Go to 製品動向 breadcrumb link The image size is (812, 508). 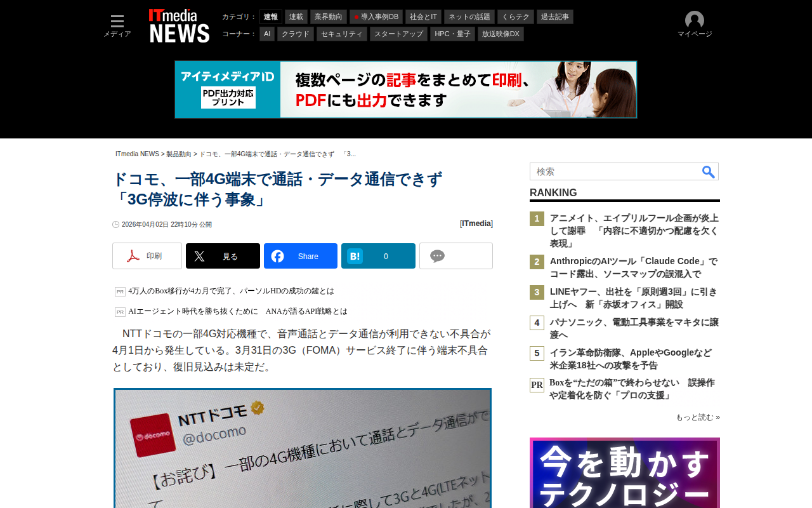pos(179,154)
